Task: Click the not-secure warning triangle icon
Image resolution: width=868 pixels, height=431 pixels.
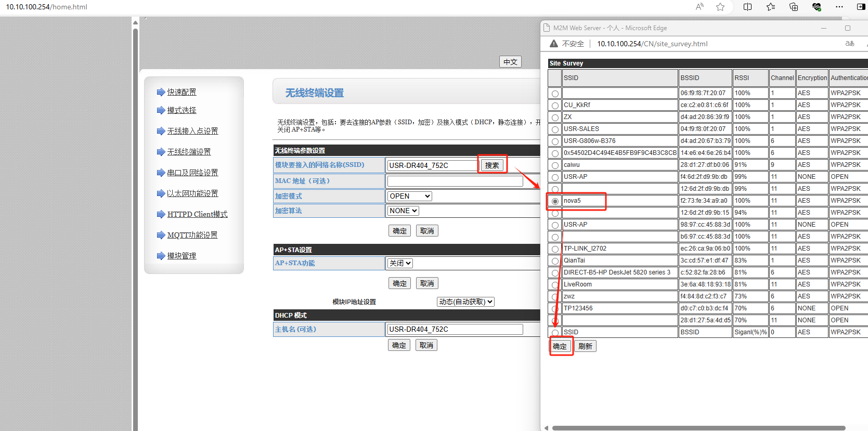Action: 554,44
